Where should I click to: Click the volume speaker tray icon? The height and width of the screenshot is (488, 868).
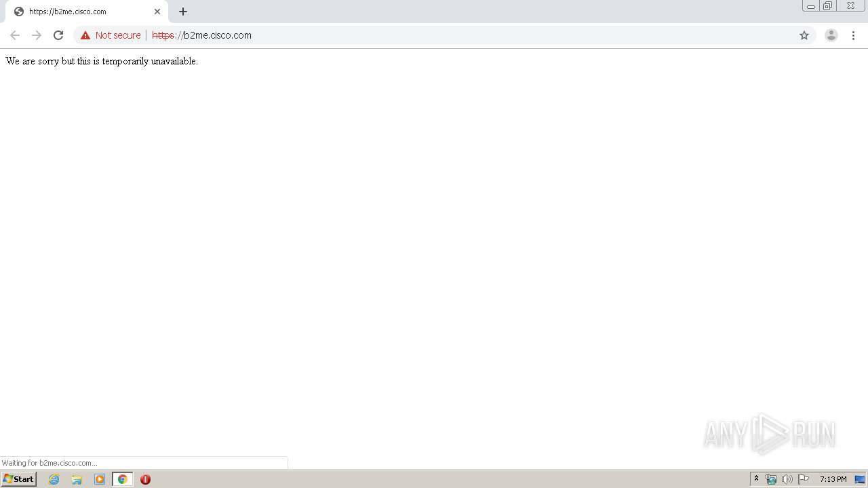point(787,479)
